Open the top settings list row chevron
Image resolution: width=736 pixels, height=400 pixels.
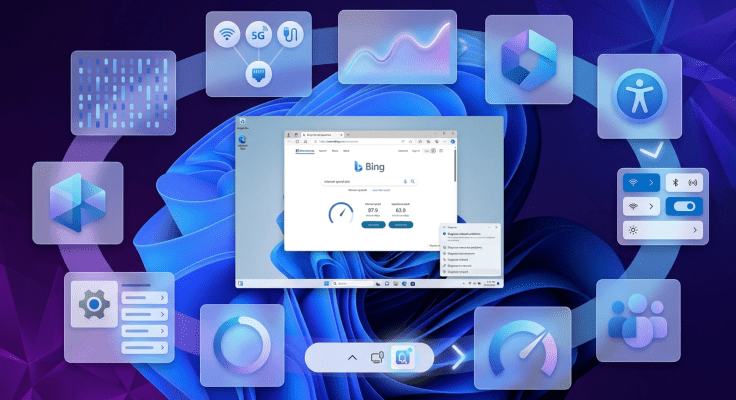[162, 298]
